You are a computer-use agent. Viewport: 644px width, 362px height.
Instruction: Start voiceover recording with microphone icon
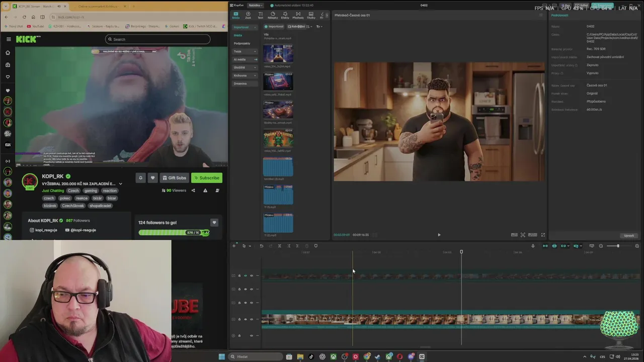click(x=533, y=246)
